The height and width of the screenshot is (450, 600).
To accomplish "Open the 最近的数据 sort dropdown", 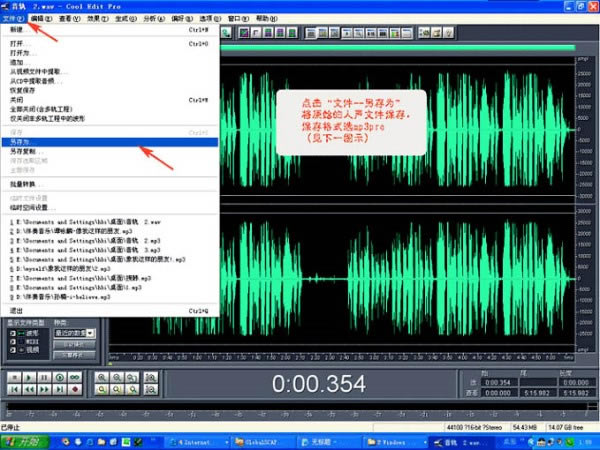I will click(90, 332).
